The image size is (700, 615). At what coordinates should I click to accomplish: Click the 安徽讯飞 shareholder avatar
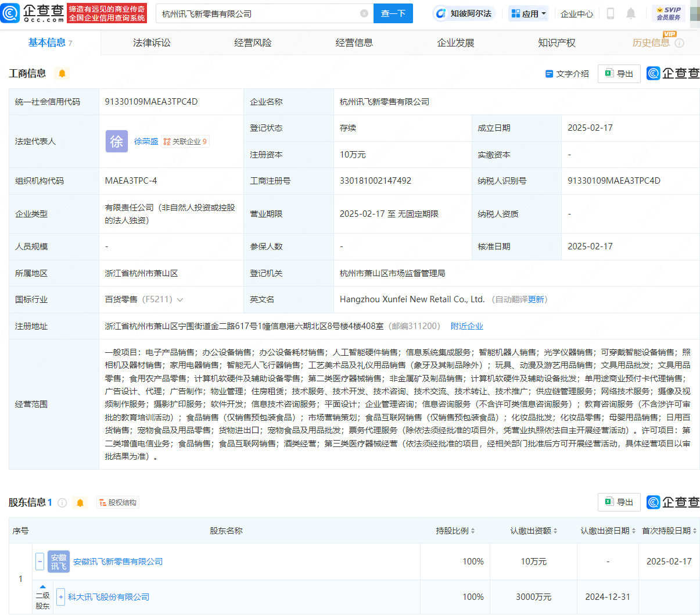pyautogui.click(x=59, y=562)
